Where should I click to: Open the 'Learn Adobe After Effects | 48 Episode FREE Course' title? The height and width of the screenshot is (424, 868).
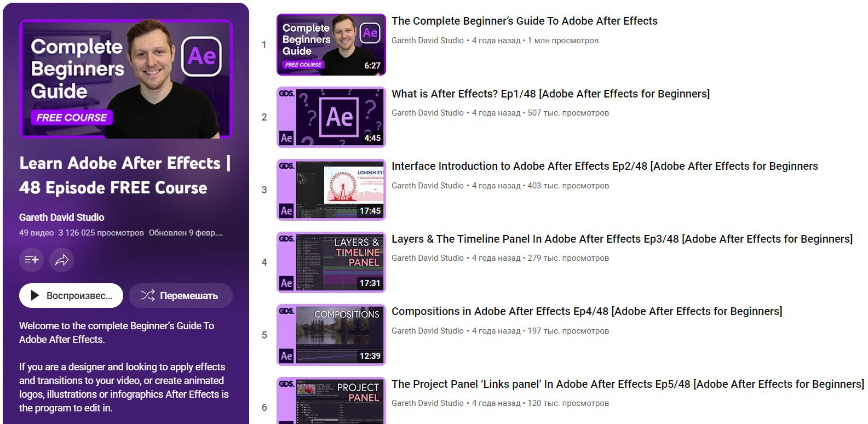125,175
